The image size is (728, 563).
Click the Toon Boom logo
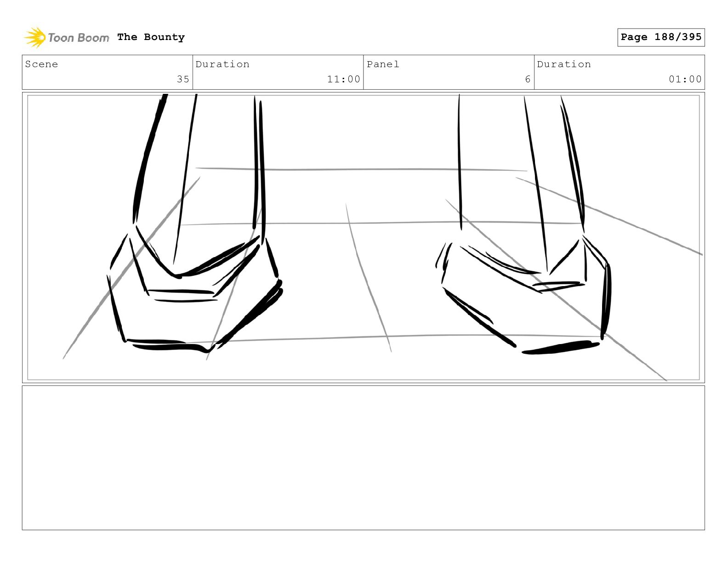coord(67,37)
